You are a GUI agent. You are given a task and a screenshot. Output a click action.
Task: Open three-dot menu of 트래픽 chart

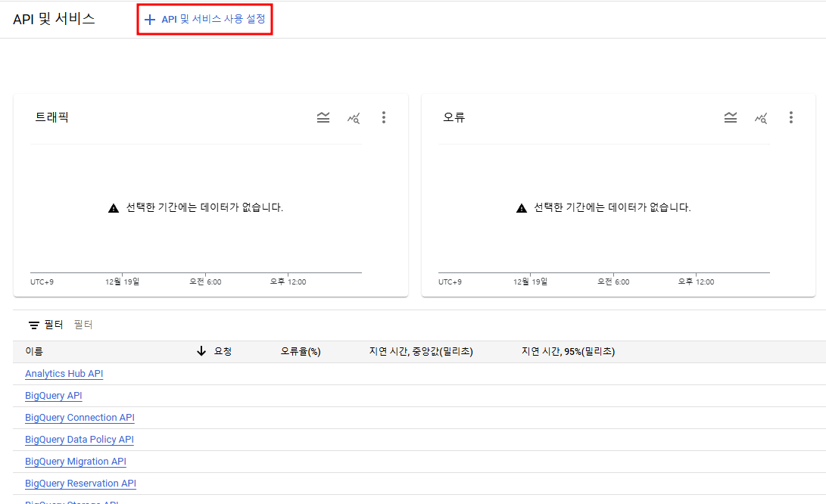pos(384,117)
